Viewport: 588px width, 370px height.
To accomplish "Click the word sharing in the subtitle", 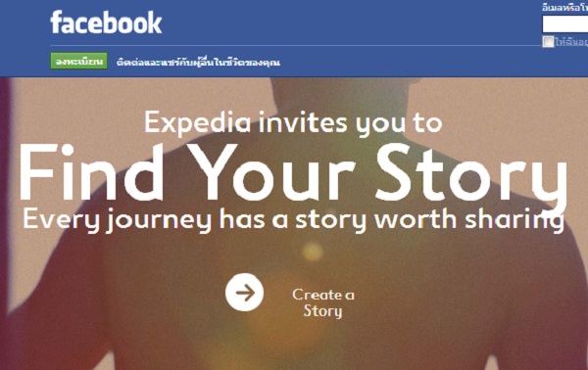I will coord(514,220).
